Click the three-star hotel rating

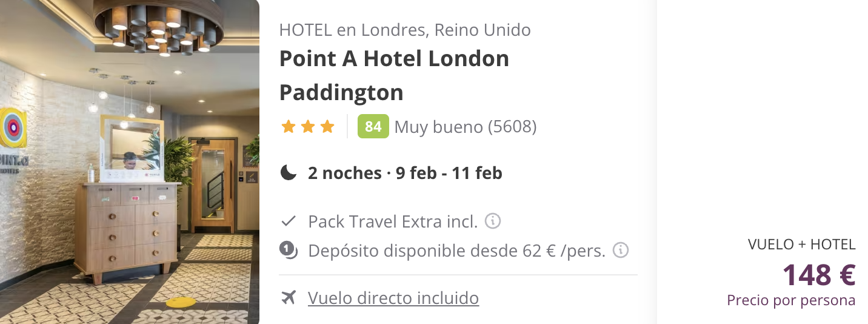[x=308, y=127]
